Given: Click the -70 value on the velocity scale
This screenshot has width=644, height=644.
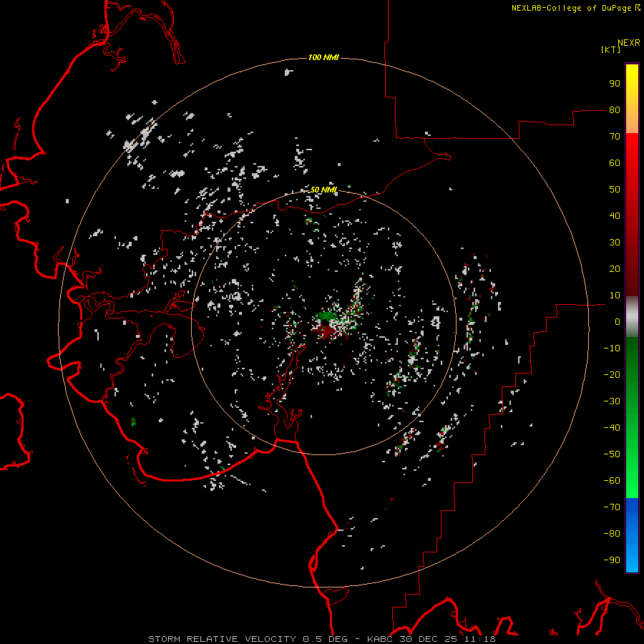Looking at the screenshot, I should [612, 507].
